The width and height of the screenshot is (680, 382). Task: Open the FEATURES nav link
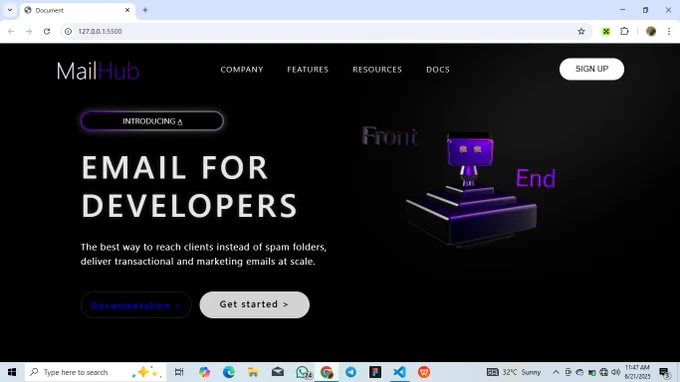pos(308,69)
